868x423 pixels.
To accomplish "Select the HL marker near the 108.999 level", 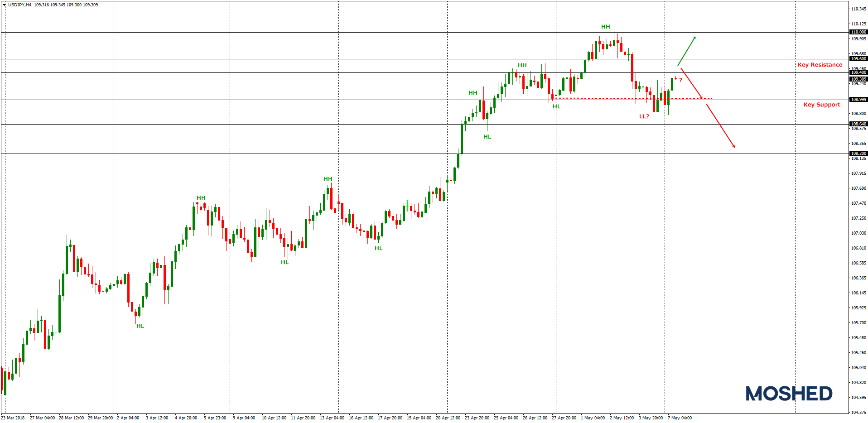I will tap(556, 106).
